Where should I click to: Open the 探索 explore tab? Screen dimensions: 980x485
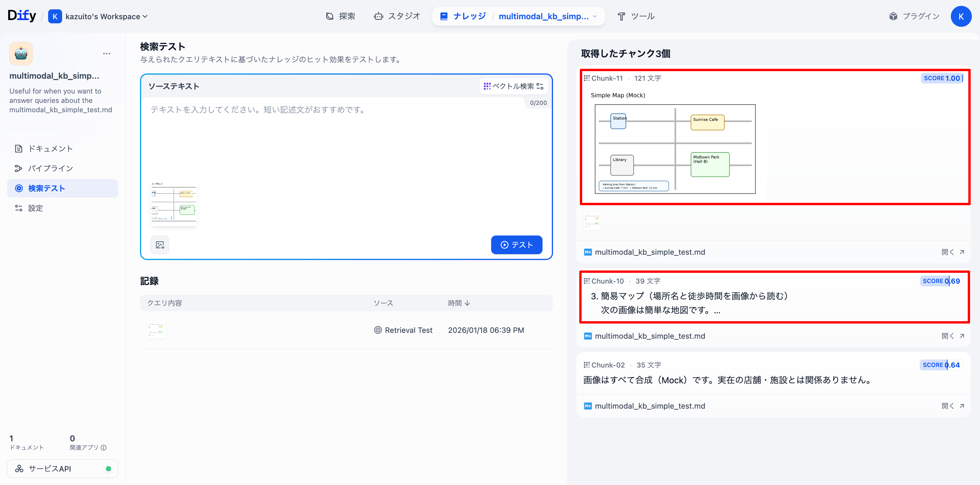tap(340, 16)
